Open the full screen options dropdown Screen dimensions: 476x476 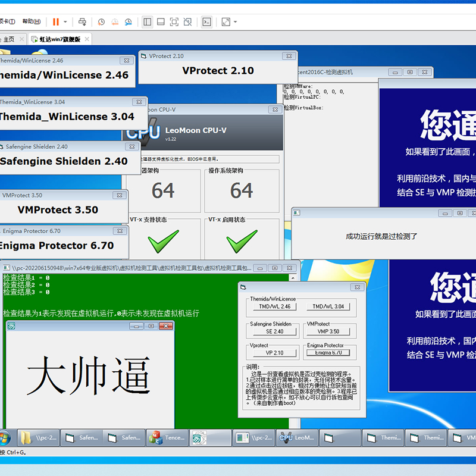[236, 21]
